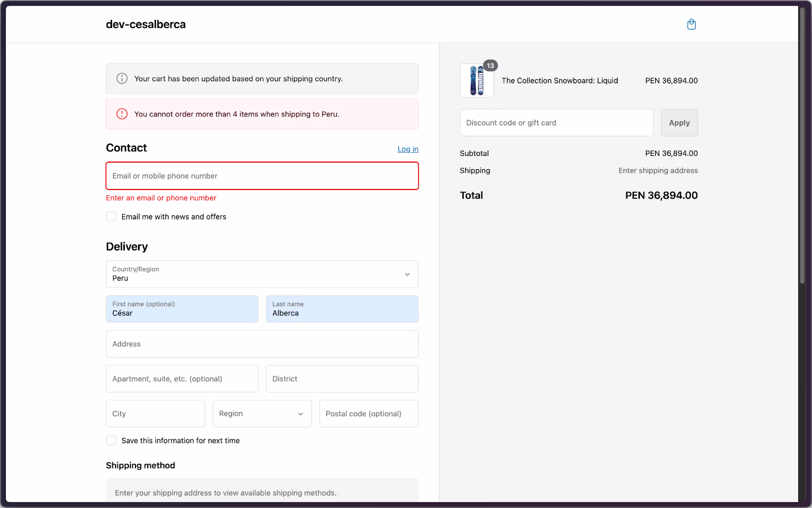This screenshot has height=508, width=812.
Task: Follow the Log in link
Action: 408,149
